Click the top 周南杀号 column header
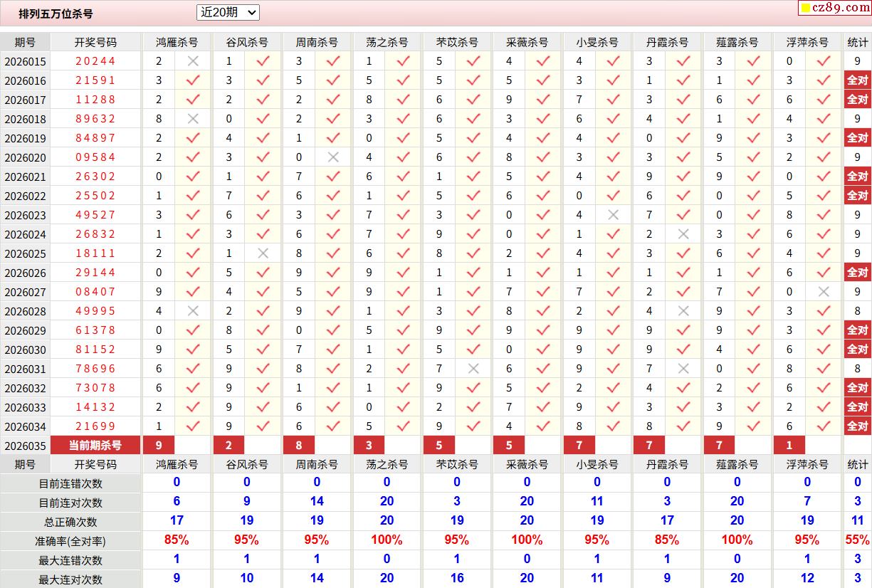This screenshot has height=588, width=872. 317,42
